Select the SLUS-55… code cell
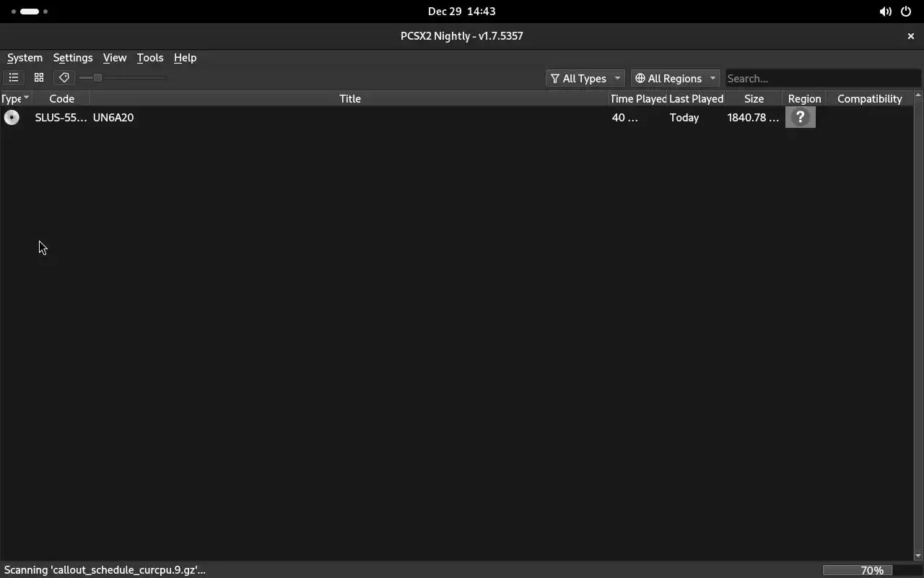 pos(61,117)
